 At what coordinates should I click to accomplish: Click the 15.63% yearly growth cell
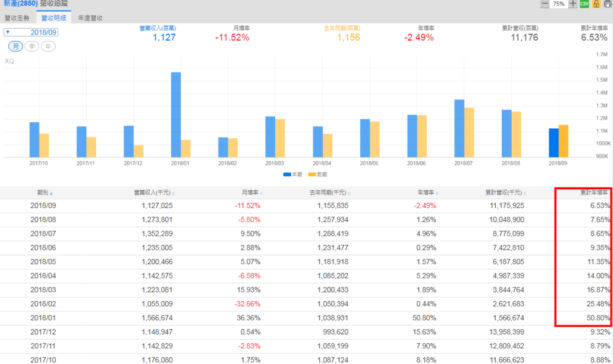tap(424, 332)
